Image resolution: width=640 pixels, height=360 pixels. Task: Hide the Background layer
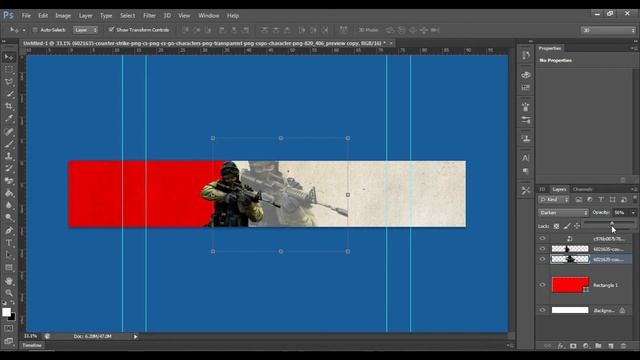[x=542, y=310]
